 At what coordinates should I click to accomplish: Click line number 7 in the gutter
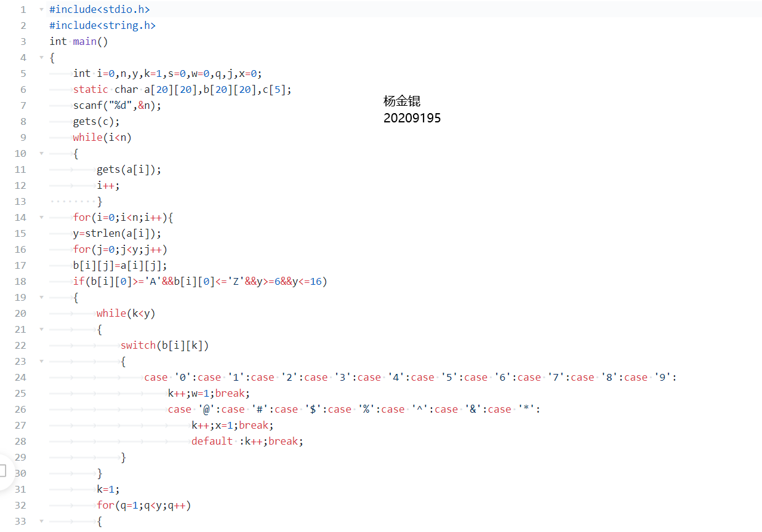click(x=23, y=105)
